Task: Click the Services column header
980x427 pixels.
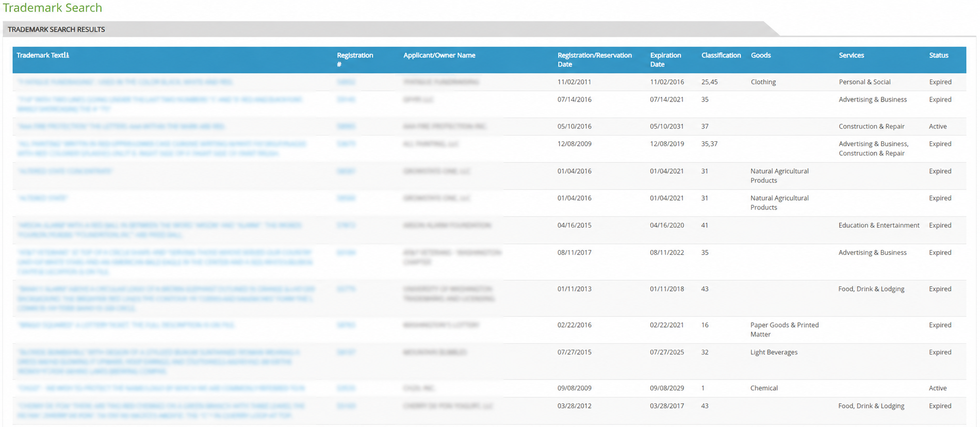Action: 851,55
